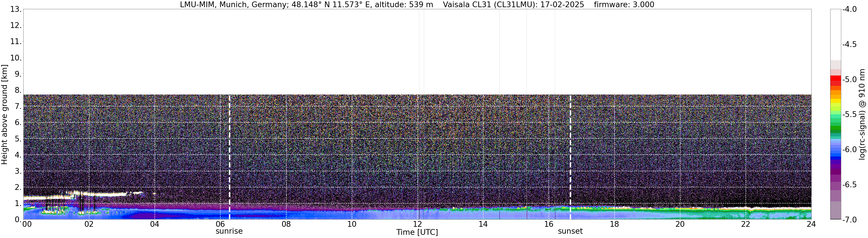
Task: Click the height axis tick '11.'
Action: pos(16,42)
